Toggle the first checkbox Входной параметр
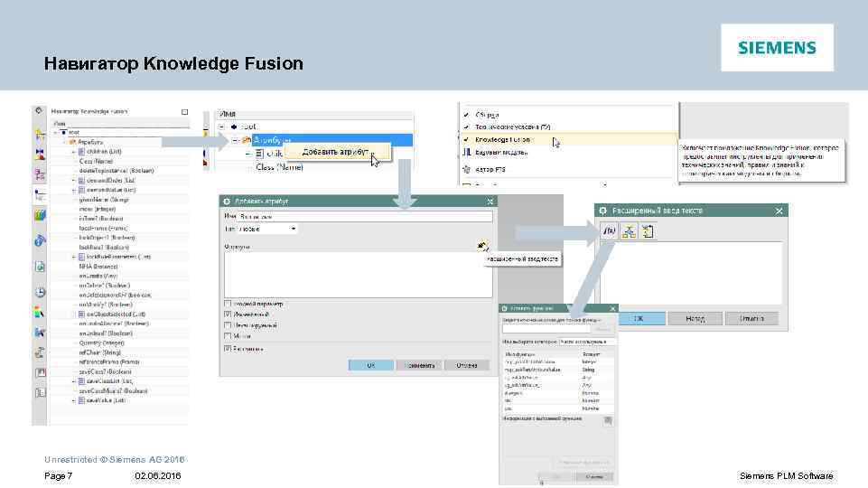Screen dimensions: 868x488 point(228,304)
